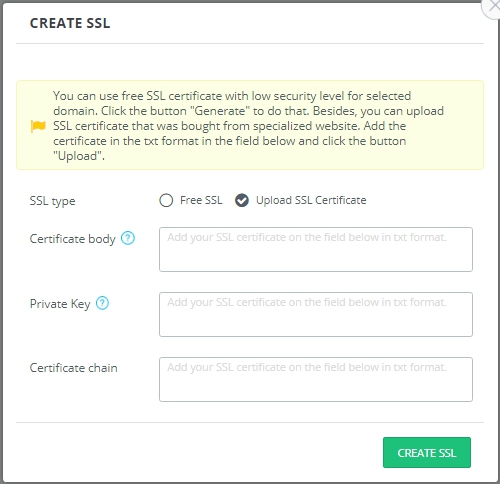This screenshot has height=484, width=500.
Task: Click the yellow flag icon in the notice
Action: [38, 126]
